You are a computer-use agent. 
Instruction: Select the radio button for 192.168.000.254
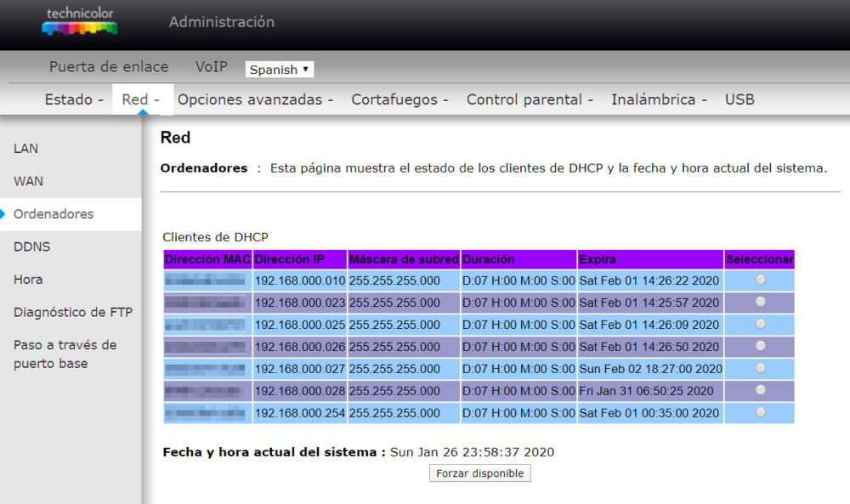click(x=759, y=413)
